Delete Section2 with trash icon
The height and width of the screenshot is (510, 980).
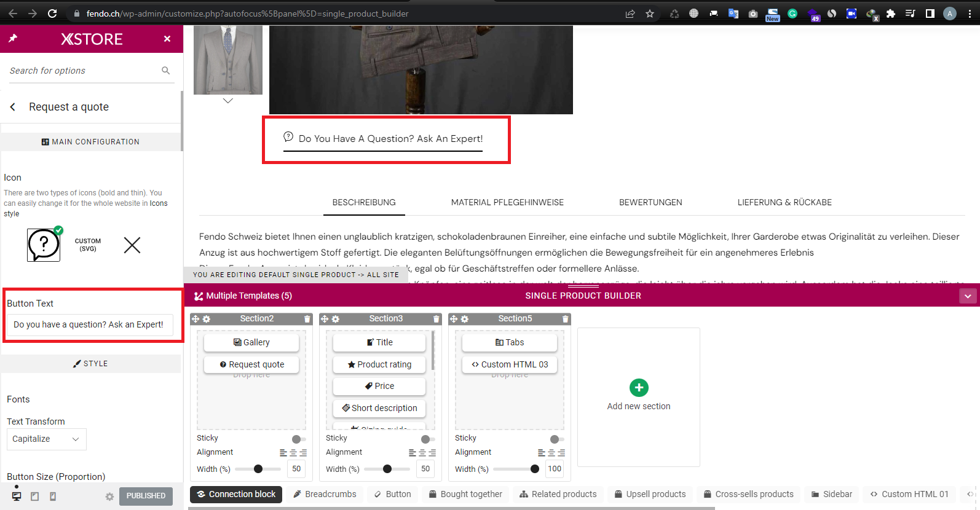click(x=307, y=319)
